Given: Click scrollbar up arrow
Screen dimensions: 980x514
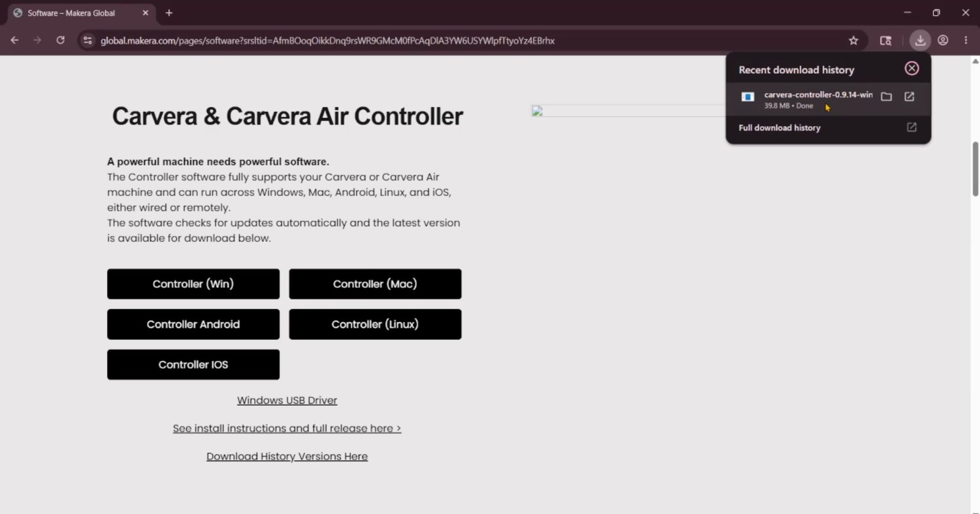Looking at the screenshot, I should 975,61.
